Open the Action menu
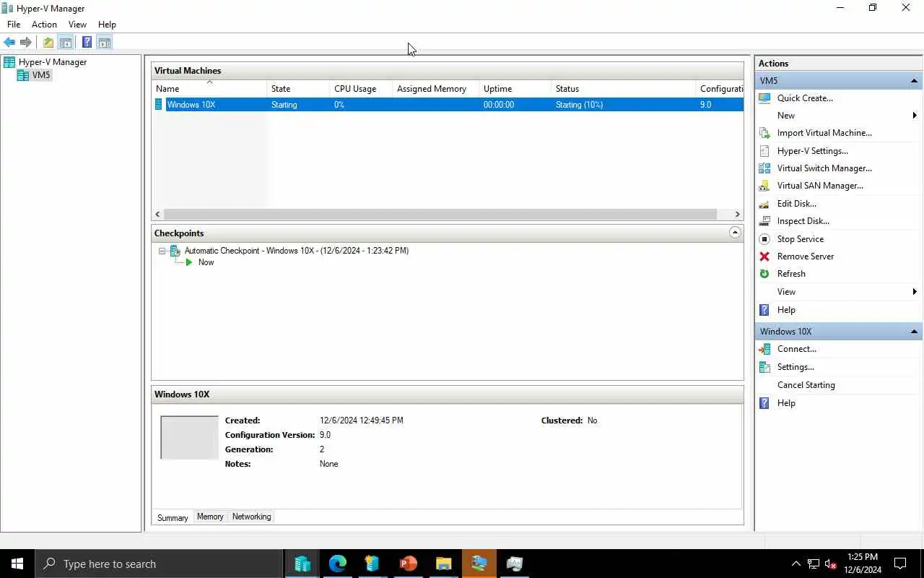 click(44, 25)
